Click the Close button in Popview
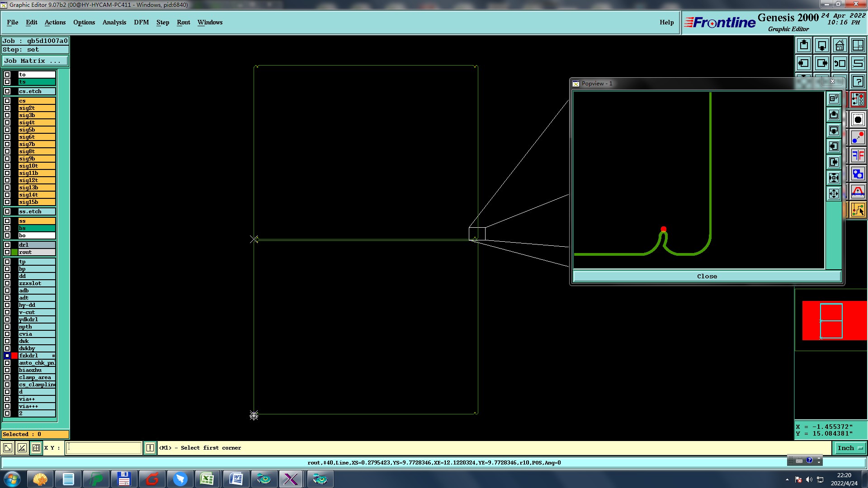The height and width of the screenshot is (488, 868). click(x=707, y=276)
